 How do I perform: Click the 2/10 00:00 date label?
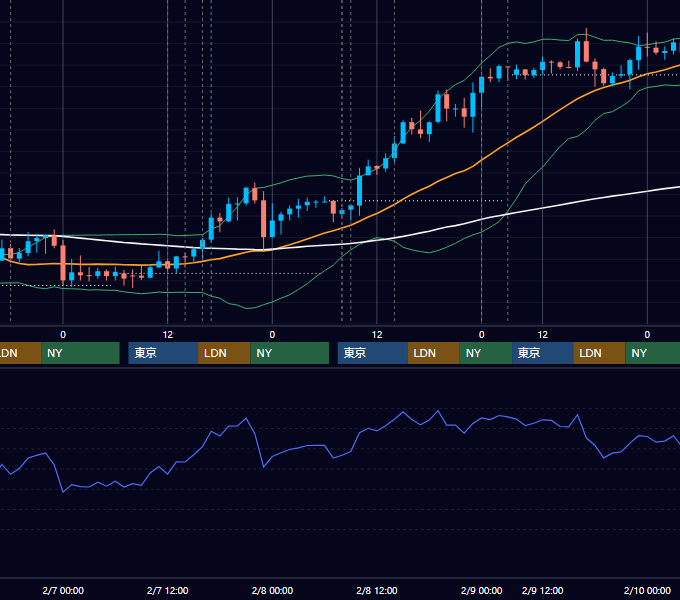(647, 590)
